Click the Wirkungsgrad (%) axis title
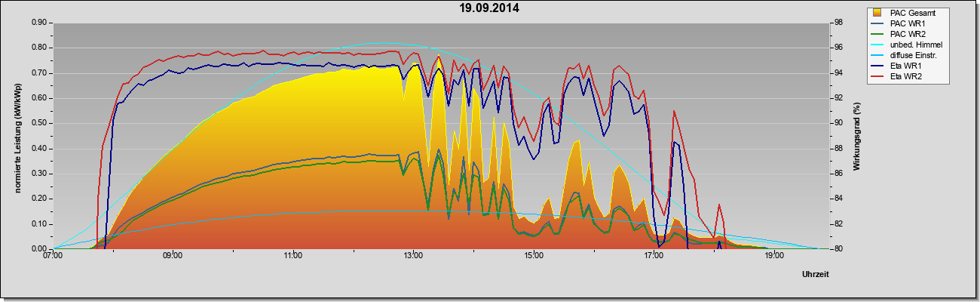The width and height of the screenshot is (980, 302). 857,136
